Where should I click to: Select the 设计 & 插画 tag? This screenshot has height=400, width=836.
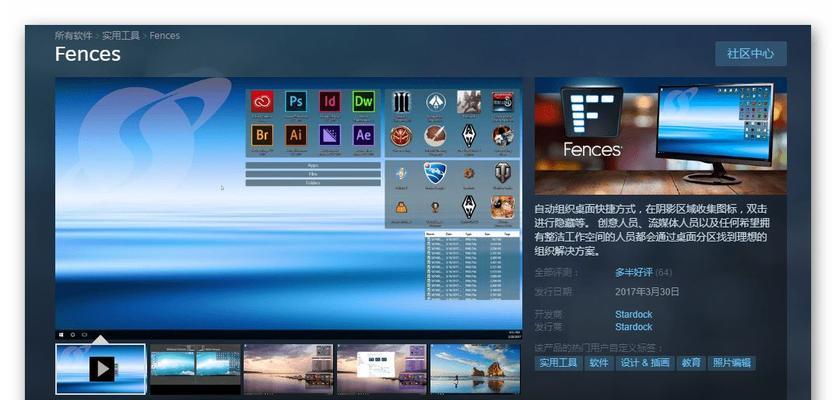point(645,363)
